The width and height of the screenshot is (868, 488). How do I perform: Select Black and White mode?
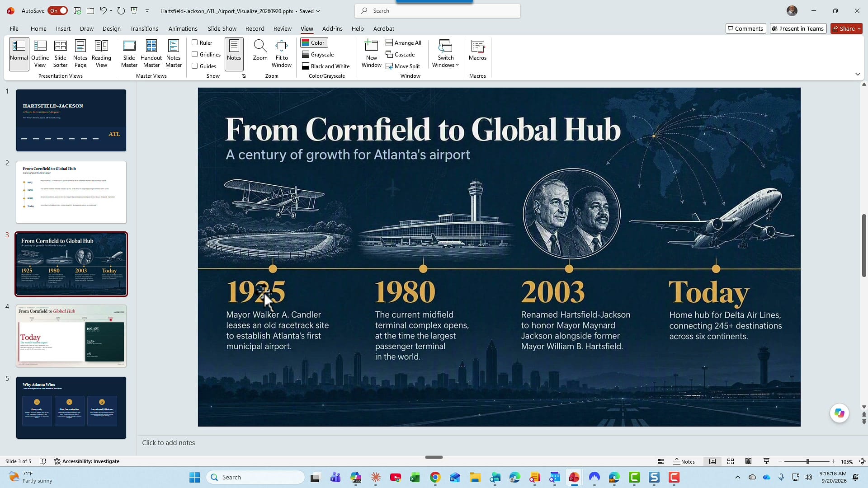pos(325,66)
